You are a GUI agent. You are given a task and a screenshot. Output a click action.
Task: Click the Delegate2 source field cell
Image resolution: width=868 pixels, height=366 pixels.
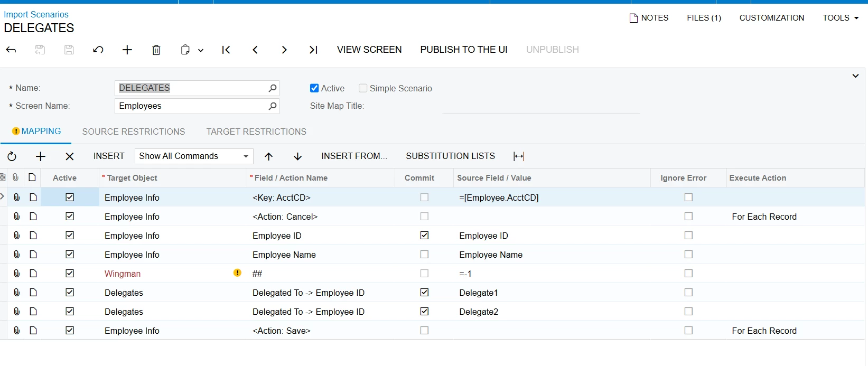coord(552,312)
